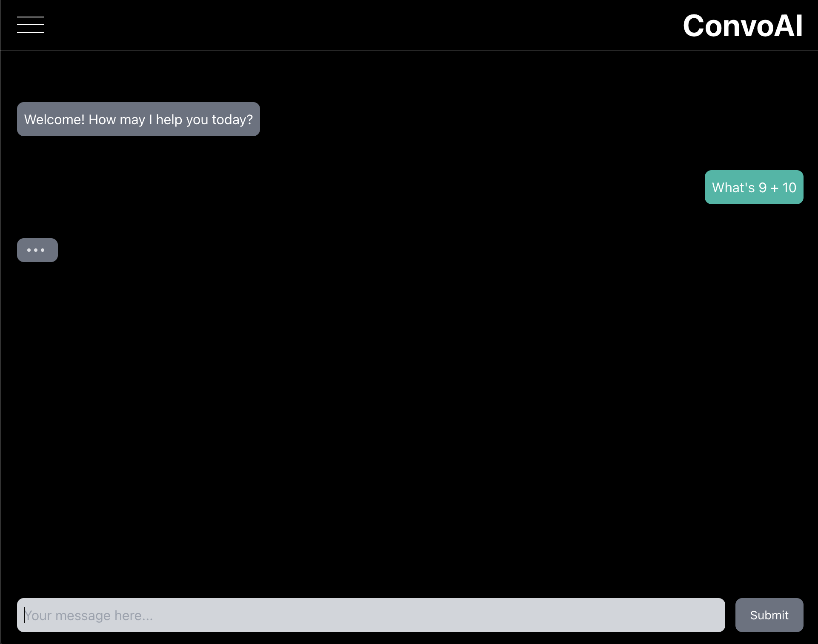Focus the 'Your message here...' input
Image resolution: width=818 pixels, height=644 pixels.
coord(370,615)
